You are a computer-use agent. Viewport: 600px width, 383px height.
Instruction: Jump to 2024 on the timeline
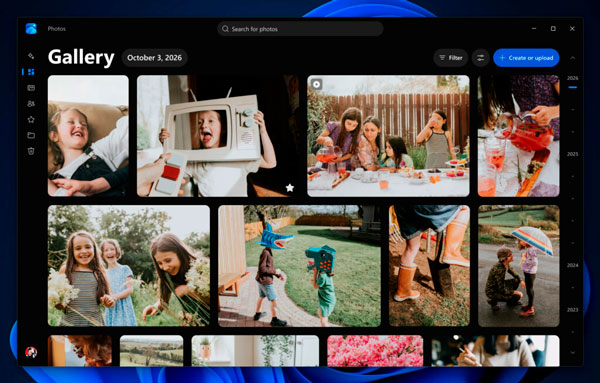[x=572, y=265]
